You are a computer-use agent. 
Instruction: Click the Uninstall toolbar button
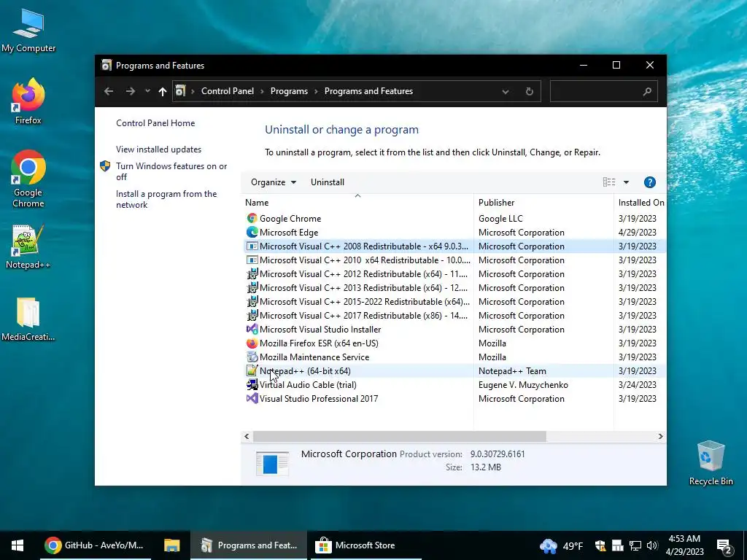point(328,182)
